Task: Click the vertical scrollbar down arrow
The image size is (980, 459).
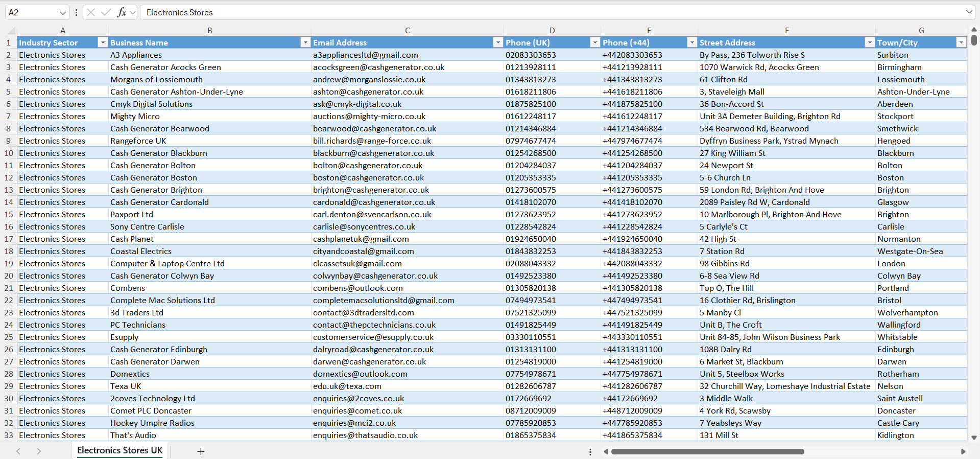Action: pos(974,438)
